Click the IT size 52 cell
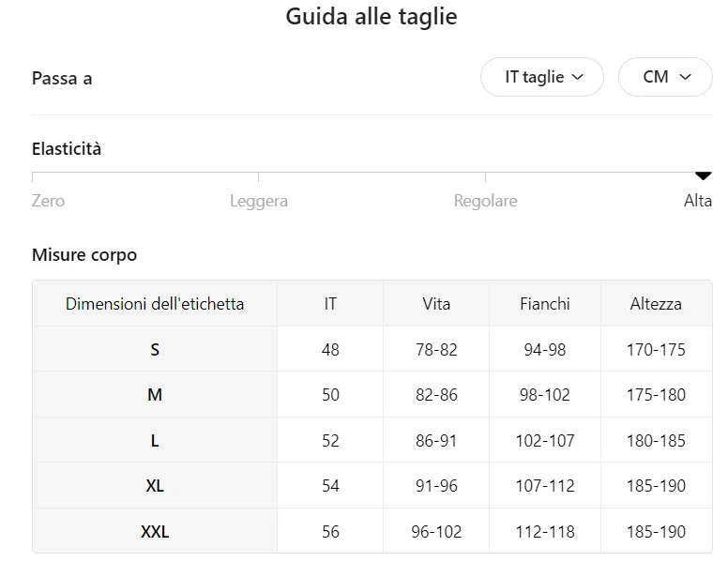The width and height of the screenshot is (728, 562). (330, 441)
